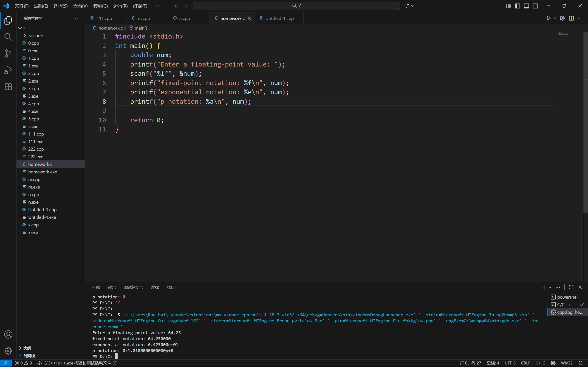Switch to the 调试控制台 panel tab

pyautogui.click(x=133, y=287)
